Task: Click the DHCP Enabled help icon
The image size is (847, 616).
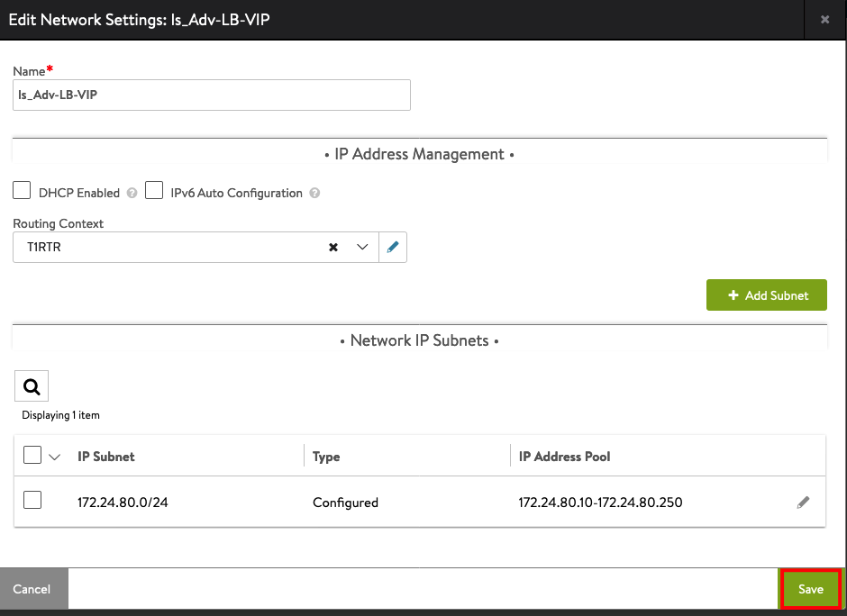Action: tap(132, 193)
